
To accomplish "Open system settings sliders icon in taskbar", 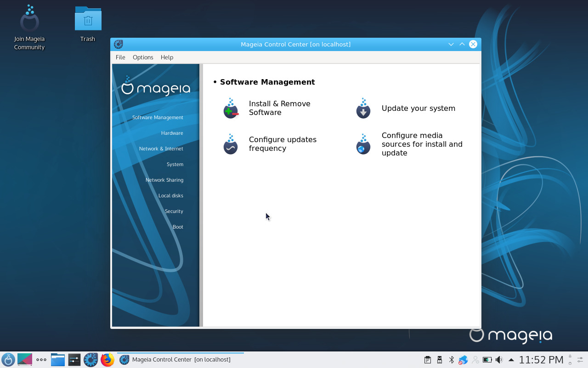I will coord(74,360).
